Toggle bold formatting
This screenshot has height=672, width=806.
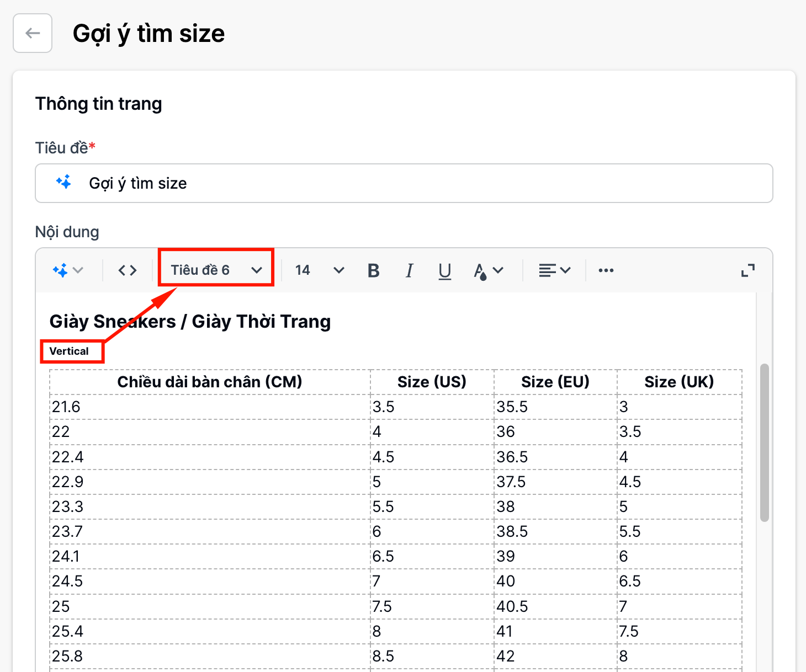point(374,270)
